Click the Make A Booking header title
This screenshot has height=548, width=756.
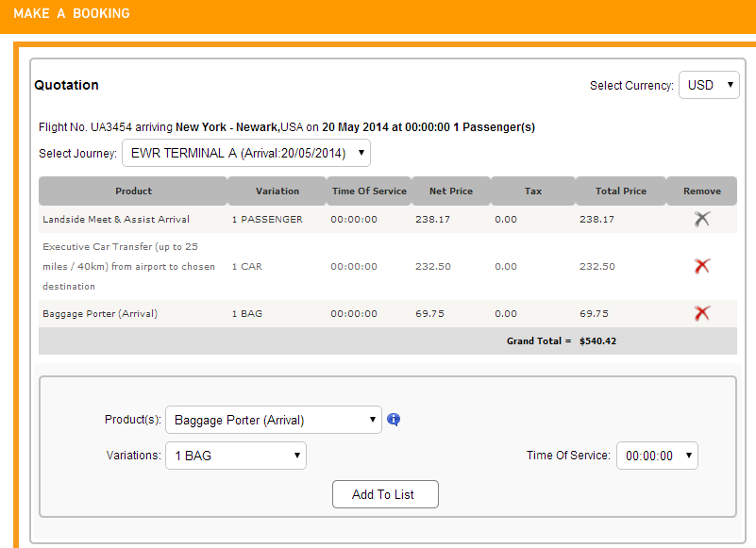(72, 13)
